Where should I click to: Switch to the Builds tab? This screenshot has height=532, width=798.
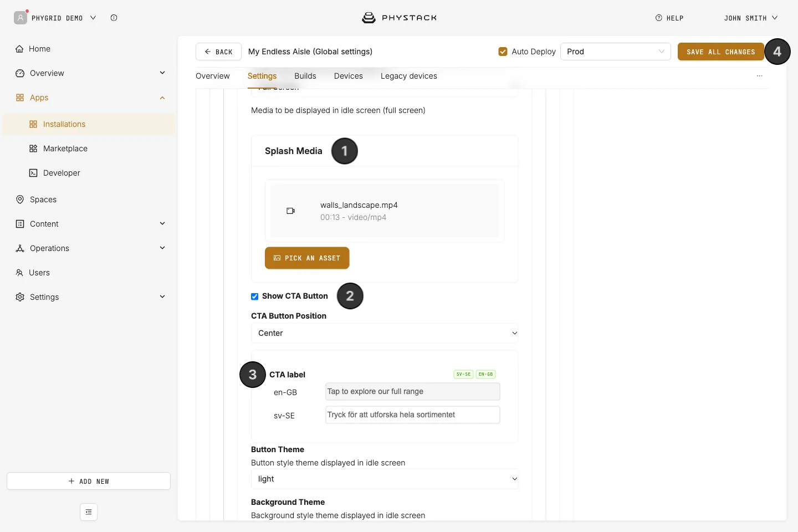[305, 76]
